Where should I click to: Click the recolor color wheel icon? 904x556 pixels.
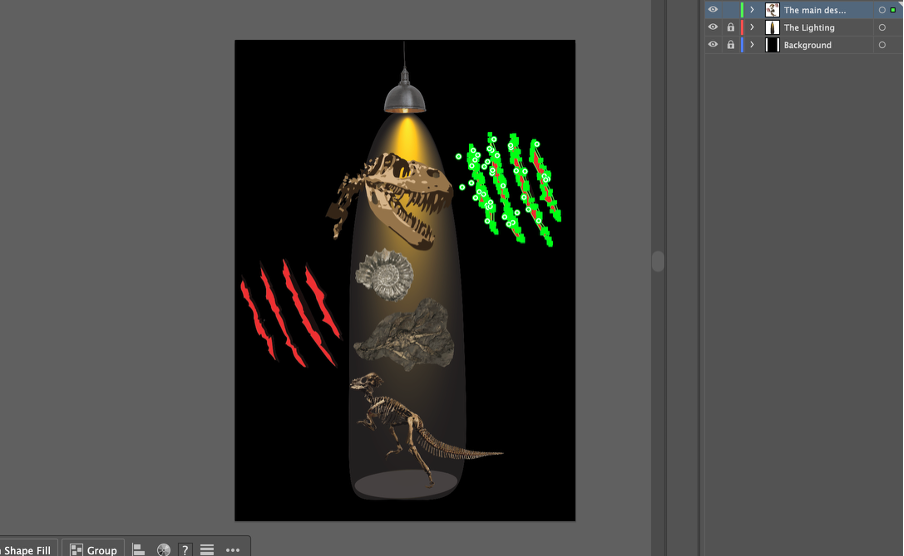[163, 550]
